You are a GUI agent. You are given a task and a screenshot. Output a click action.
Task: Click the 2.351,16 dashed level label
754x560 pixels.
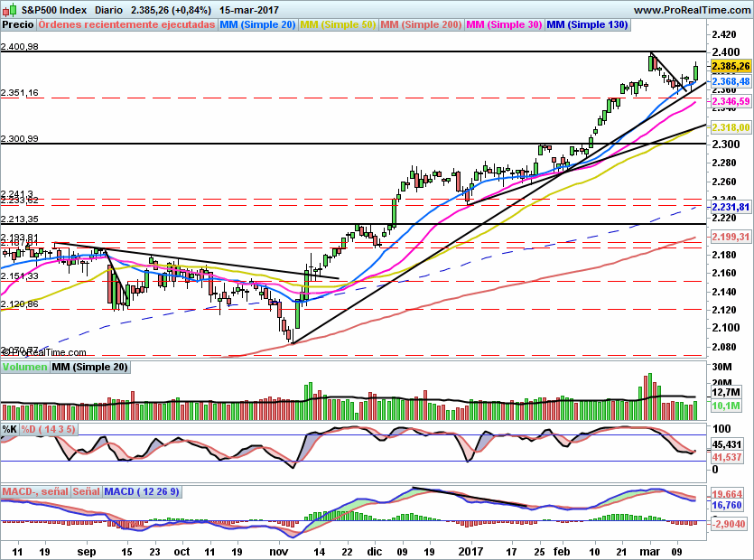[20, 93]
